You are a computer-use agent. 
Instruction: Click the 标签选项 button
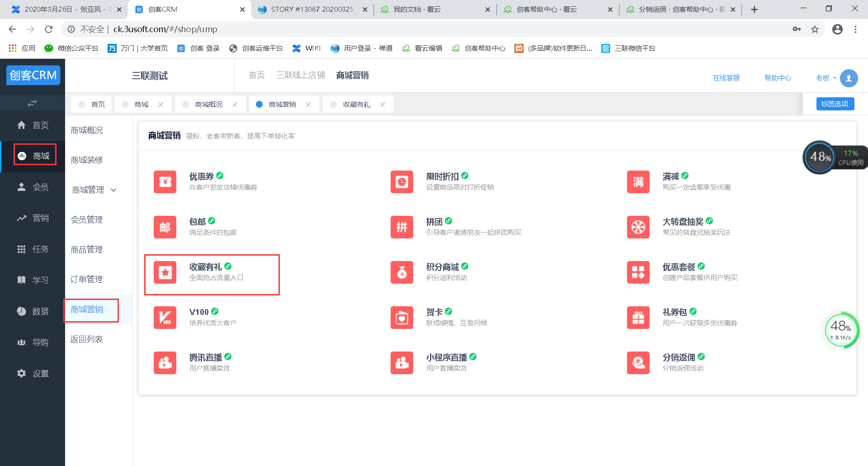click(x=835, y=104)
